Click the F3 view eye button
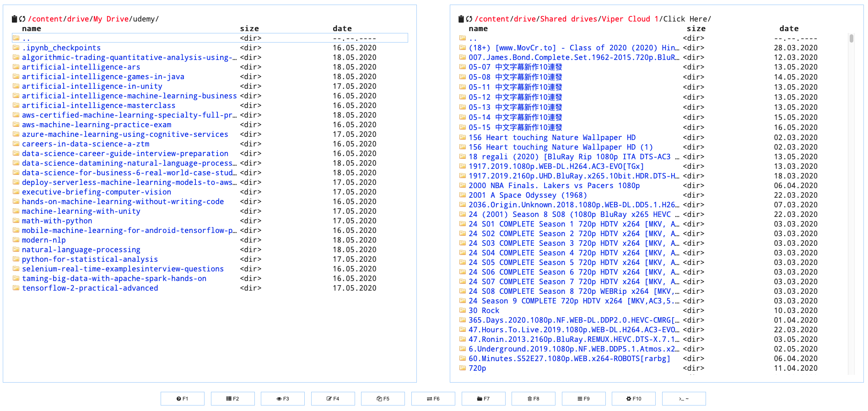The height and width of the screenshot is (411, 868). point(282,399)
